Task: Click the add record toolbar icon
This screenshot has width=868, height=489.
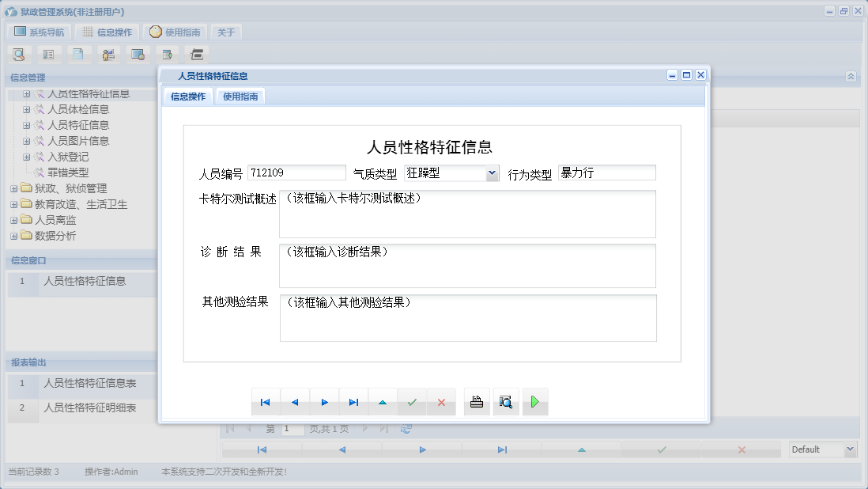Action: tap(167, 54)
